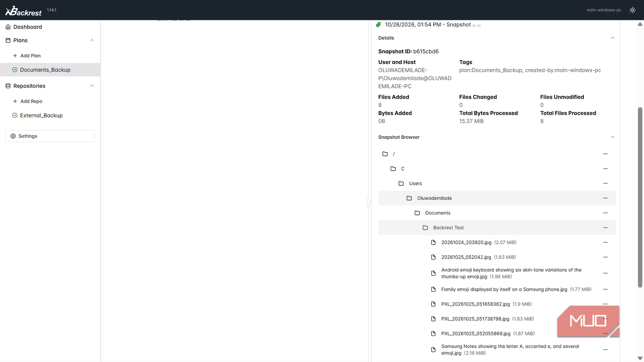Open the Settings button
This screenshot has width=644, height=362.
[50, 136]
